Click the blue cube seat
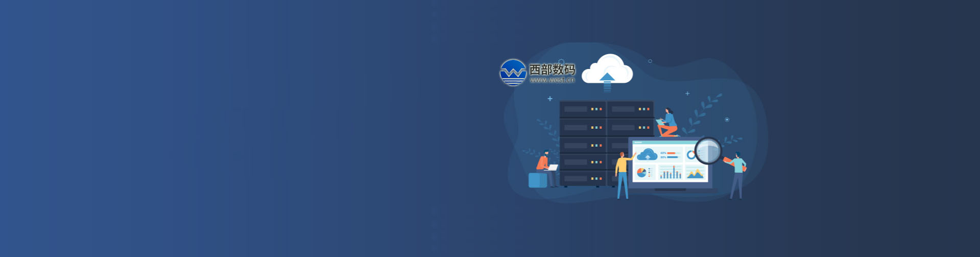Screen dimensions: 980x257 [537, 180]
